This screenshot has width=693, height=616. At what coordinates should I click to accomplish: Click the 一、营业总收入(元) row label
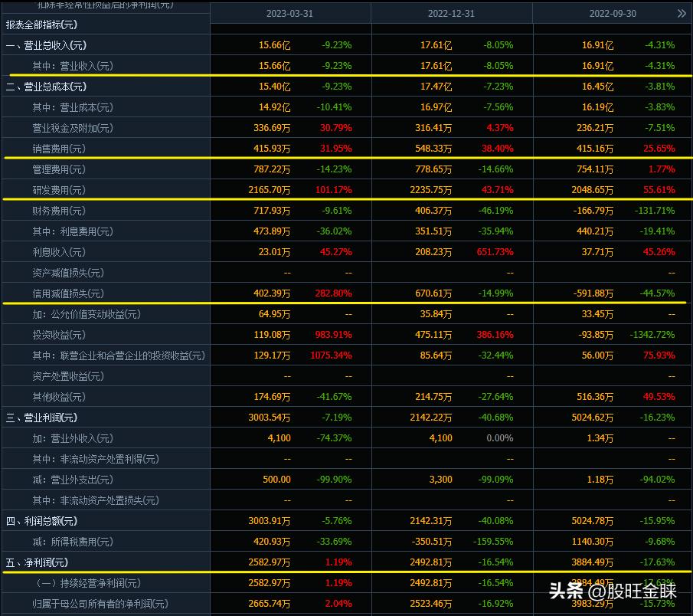(46, 45)
